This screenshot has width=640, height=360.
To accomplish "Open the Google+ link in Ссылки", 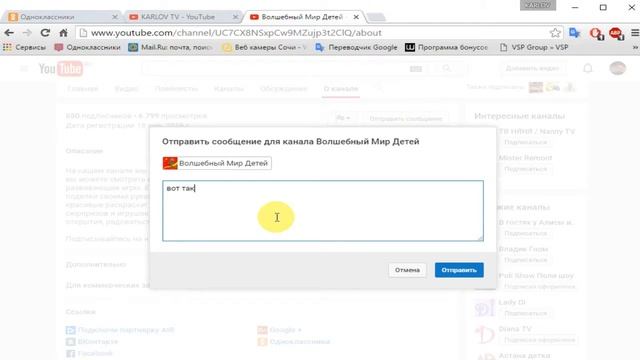I will tap(280, 329).
